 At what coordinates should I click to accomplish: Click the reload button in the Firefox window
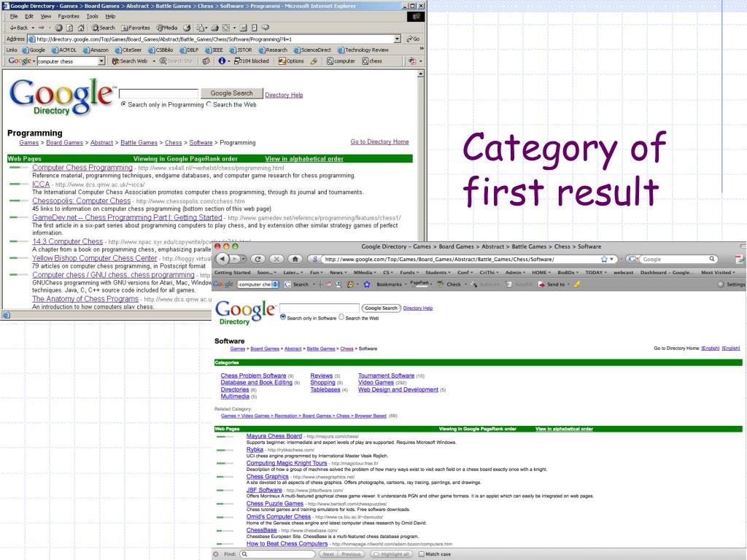(x=258, y=259)
